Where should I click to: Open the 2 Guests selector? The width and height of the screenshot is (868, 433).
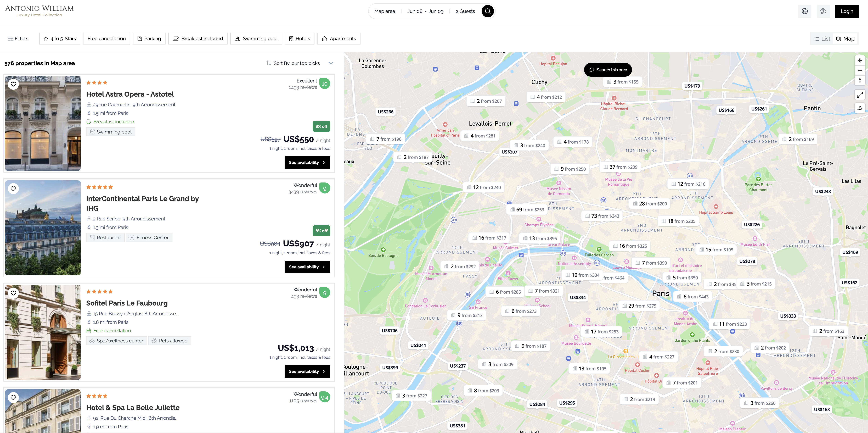pyautogui.click(x=465, y=11)
